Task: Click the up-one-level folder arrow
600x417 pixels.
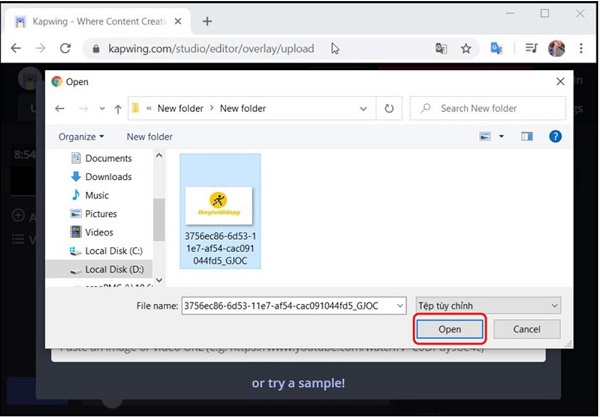Action: click(118, 108)
